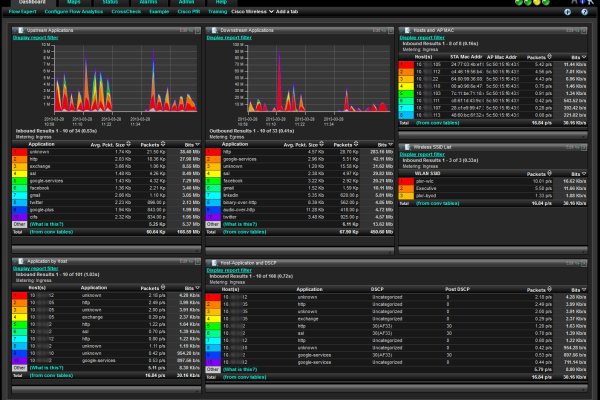Viewport: 600px width, 400px height.
Task: Click the Downstream Applications panel icon
Action: [211, 31]
